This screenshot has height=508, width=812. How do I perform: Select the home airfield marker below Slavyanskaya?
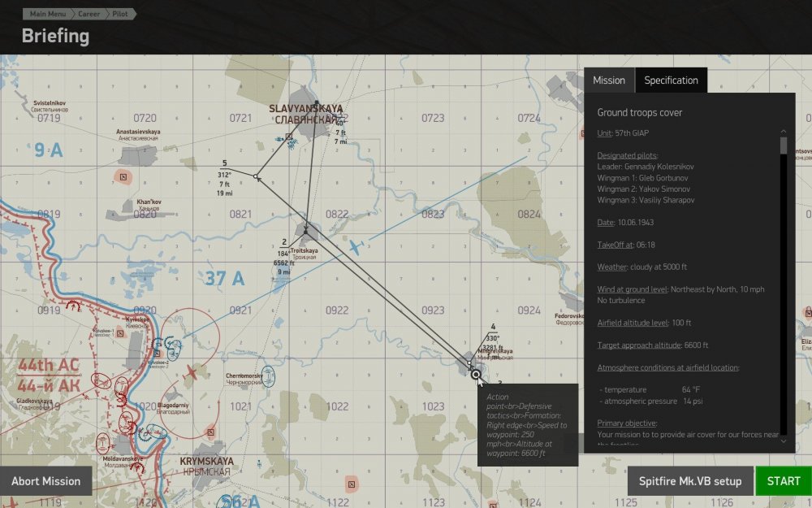tap(289, 137)
